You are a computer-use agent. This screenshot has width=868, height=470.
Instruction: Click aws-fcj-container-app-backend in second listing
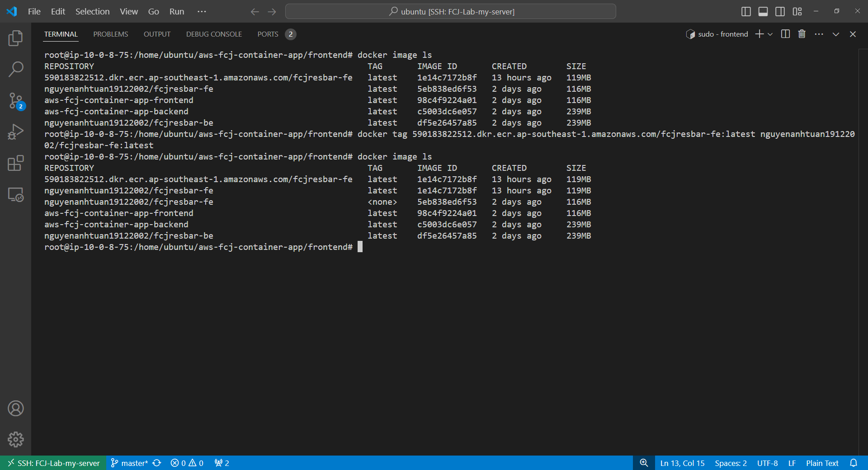(116, 225)
